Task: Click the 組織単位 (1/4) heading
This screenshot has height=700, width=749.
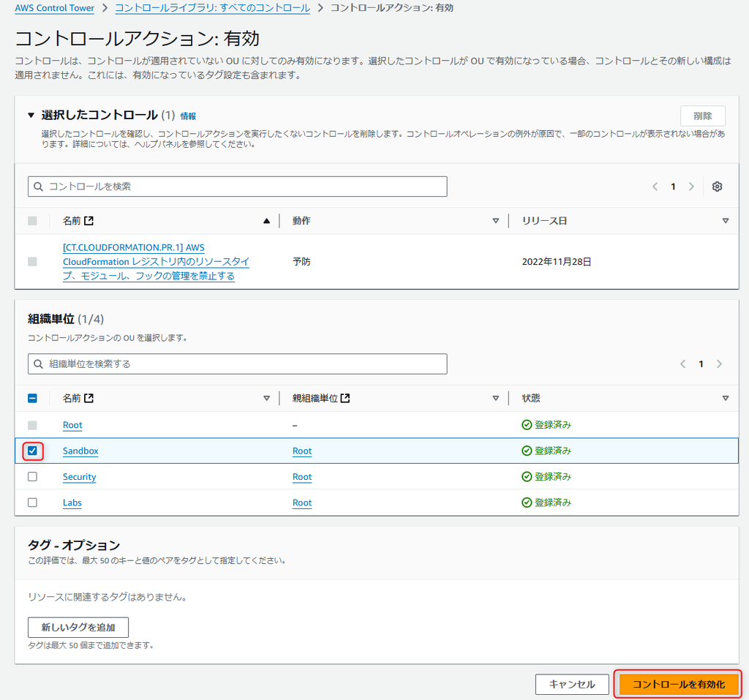Action: (x=66, y=319)
